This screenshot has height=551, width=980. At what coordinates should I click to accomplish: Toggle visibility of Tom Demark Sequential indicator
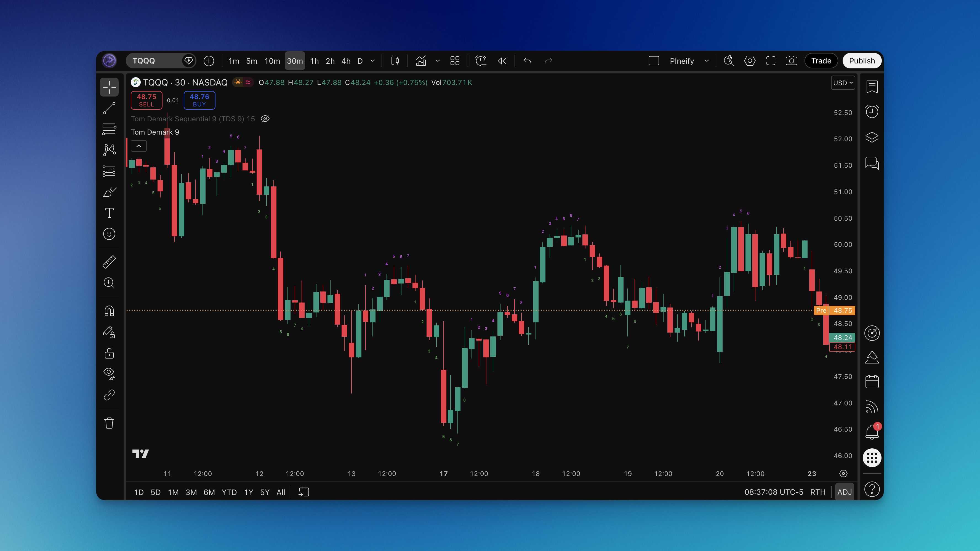click(x=265, y=119)
